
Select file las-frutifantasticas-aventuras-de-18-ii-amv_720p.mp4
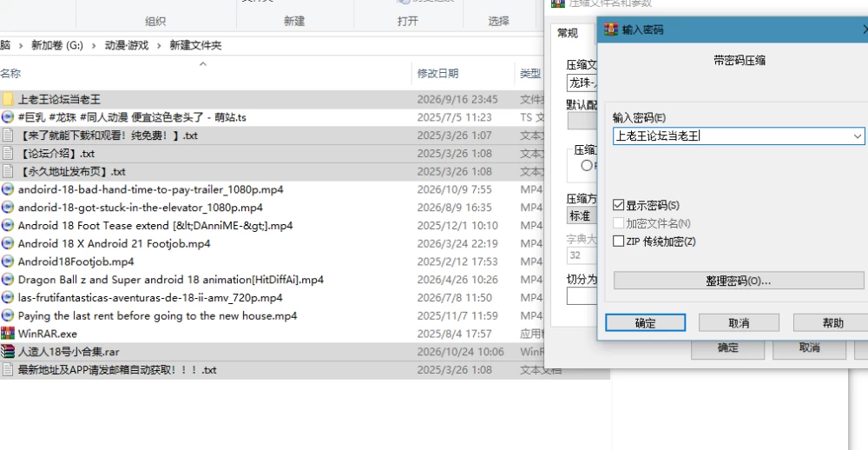[150, 298]
